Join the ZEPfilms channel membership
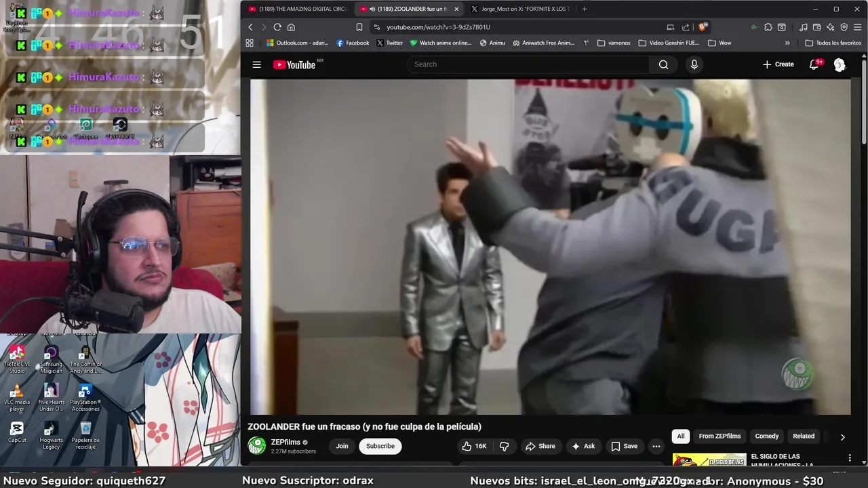Screen dimensions: 868x488 click(342, 446)
